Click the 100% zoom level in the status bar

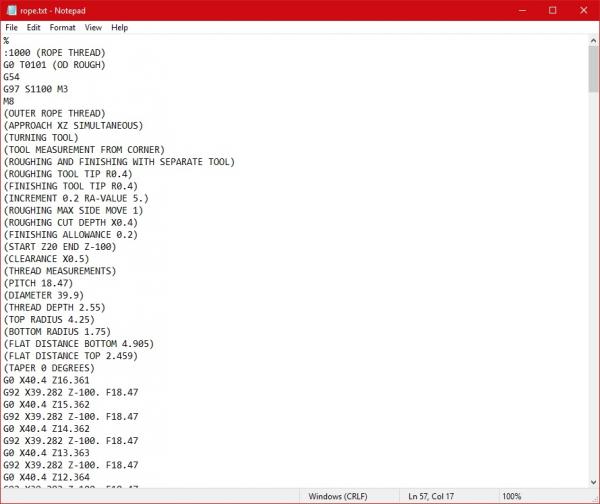(x=512, y=496)
